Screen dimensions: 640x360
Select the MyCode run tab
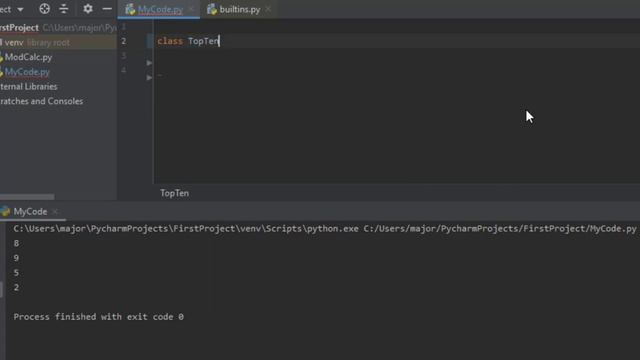click(30, 211)
